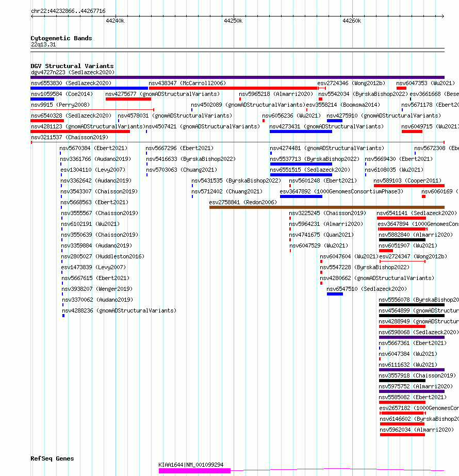Image resolution: width=459 pixels, height=476 pixels.
Task: Click the 22q13.31 cytogenetic band label
Action: [43, 45]
